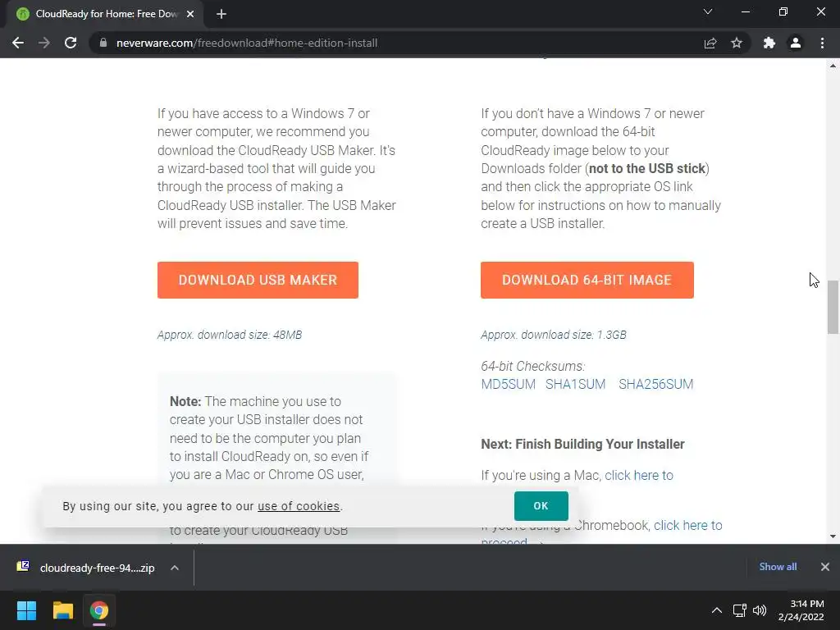Viewport: 840px width, 630px height.
Task: Click the bold 'not to the USB stick' text
Action: point(647,169)
